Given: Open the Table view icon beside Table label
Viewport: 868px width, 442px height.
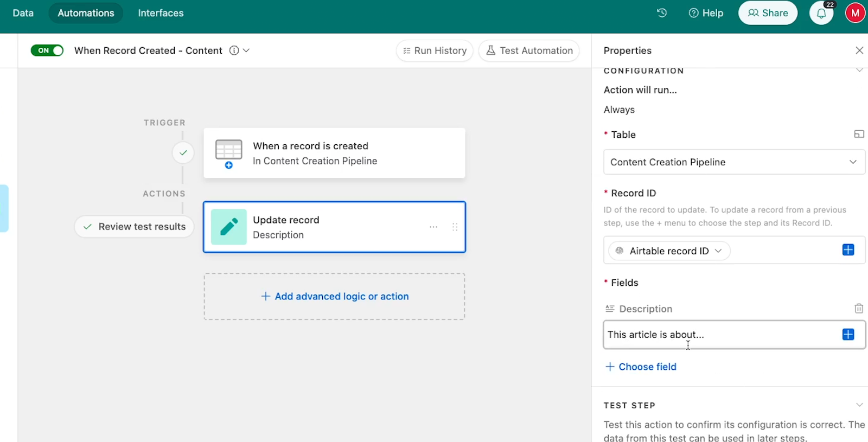Looking at the screenshot, I should [x=859, y=134].
